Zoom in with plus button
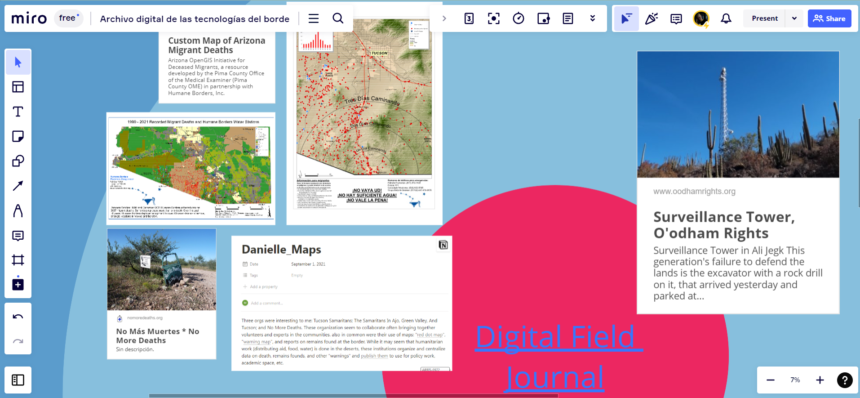This screenshot has width=860, height=398. click(820, 380)
